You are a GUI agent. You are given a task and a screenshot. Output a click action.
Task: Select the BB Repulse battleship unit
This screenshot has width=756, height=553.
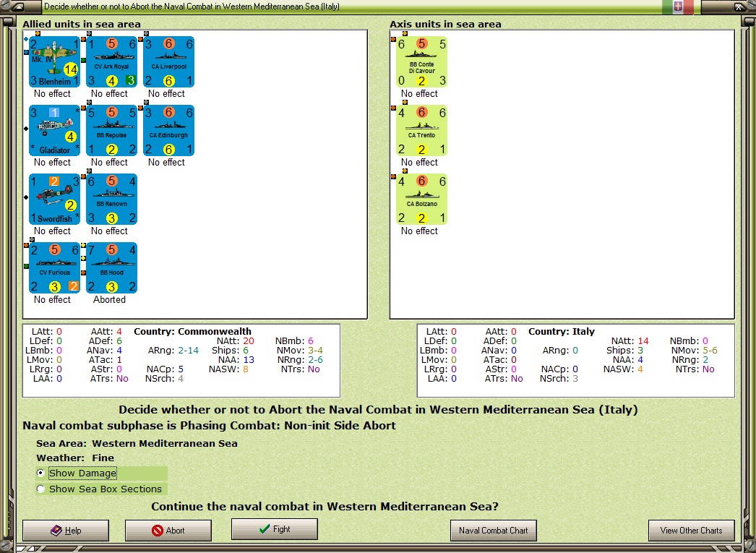click(111, 131)
